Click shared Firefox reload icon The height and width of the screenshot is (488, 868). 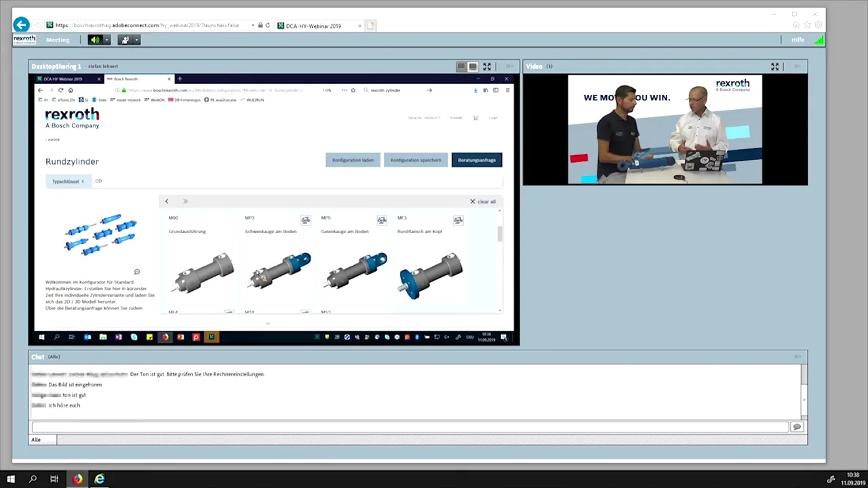point(60,90)
